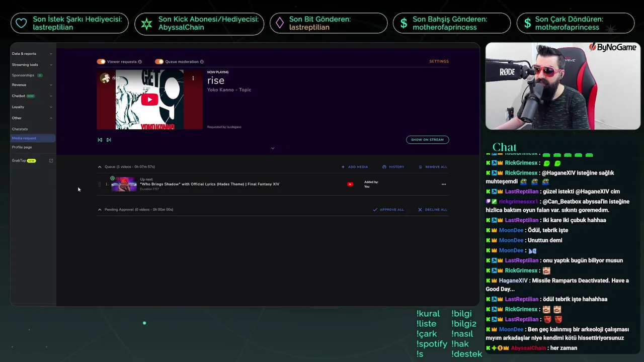644x362 pixels.
Task: Collapse the Pending Approval section
Action: [100, 210]
